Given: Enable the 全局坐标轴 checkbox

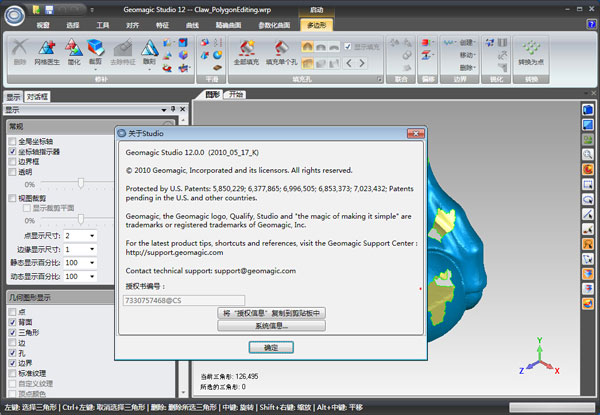Looking at the screenshot, I should coord(12,141).
